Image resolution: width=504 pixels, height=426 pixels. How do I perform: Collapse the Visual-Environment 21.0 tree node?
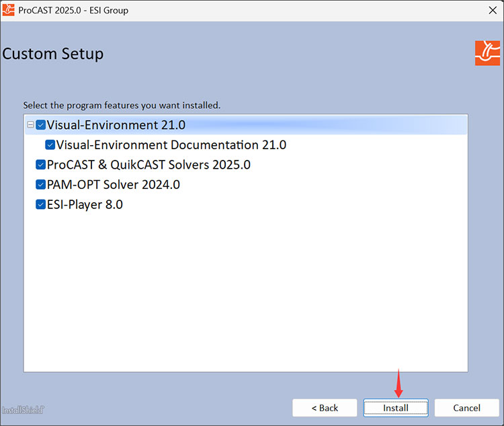[x=30, y=125]
